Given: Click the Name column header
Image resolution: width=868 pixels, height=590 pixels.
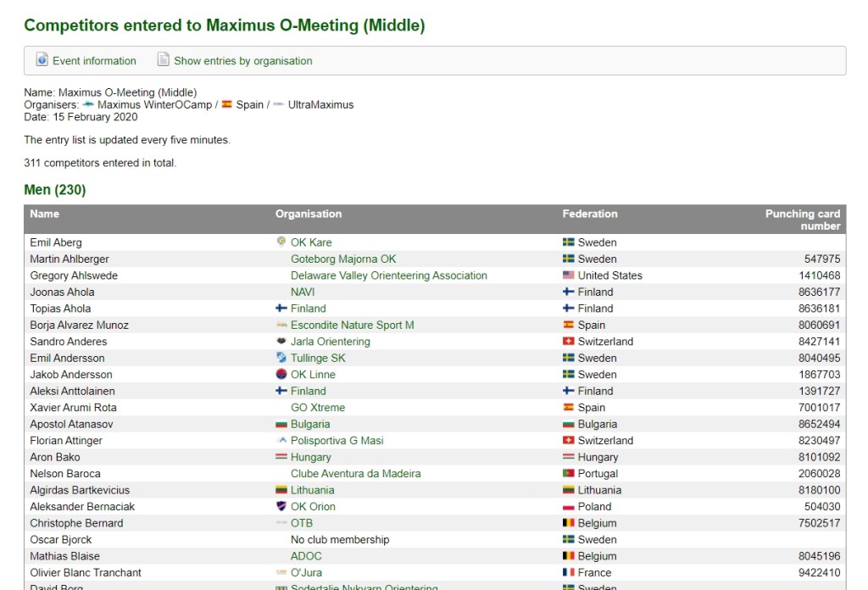Looking at the screenshot, I should 45,214.
